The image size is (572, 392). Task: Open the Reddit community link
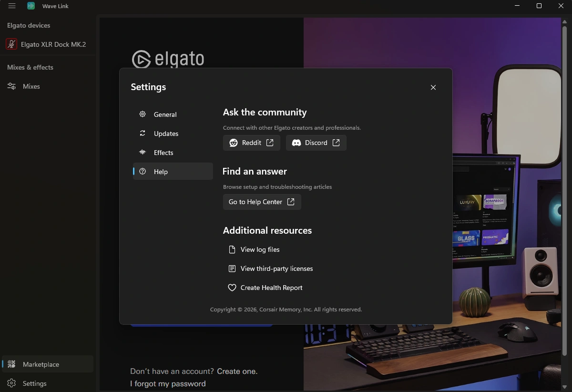tap(252, 143)
